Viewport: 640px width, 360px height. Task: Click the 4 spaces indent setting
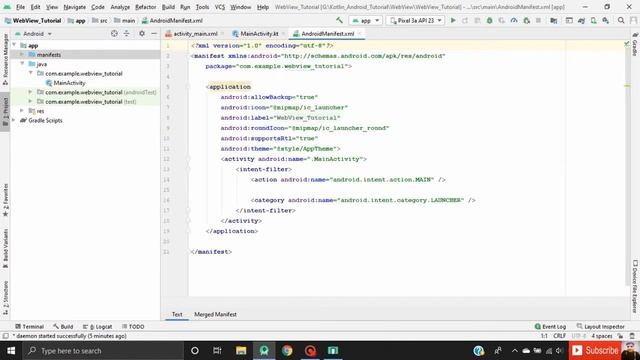coord(602,336)
